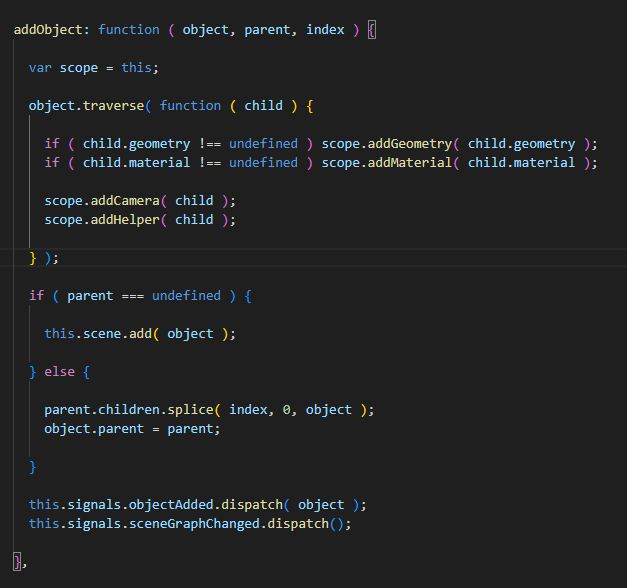The width and height of the screenshot is (627, 588).
Task: Click the addObject method name
Action: click(x=48, y=30)
